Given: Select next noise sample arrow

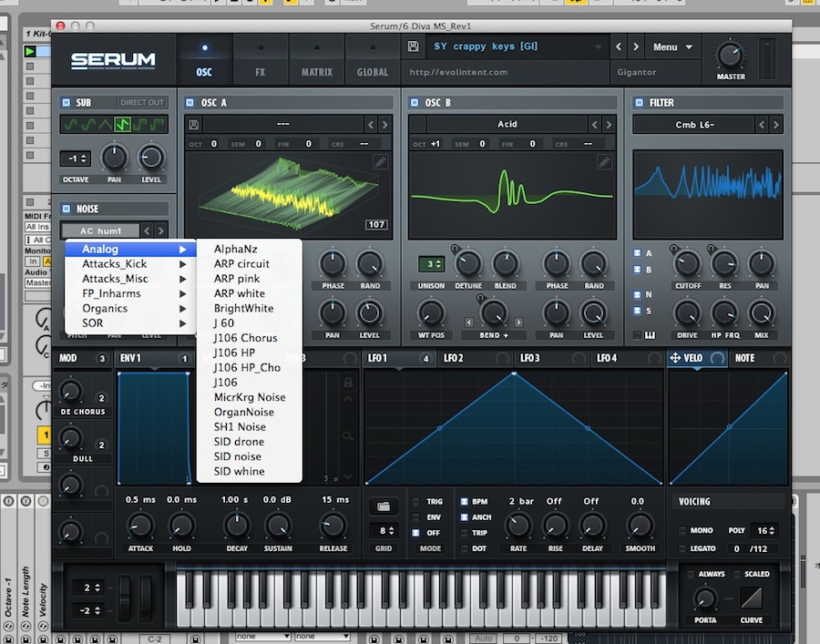Looking at the screenshot, I should (x=161, y=230).
